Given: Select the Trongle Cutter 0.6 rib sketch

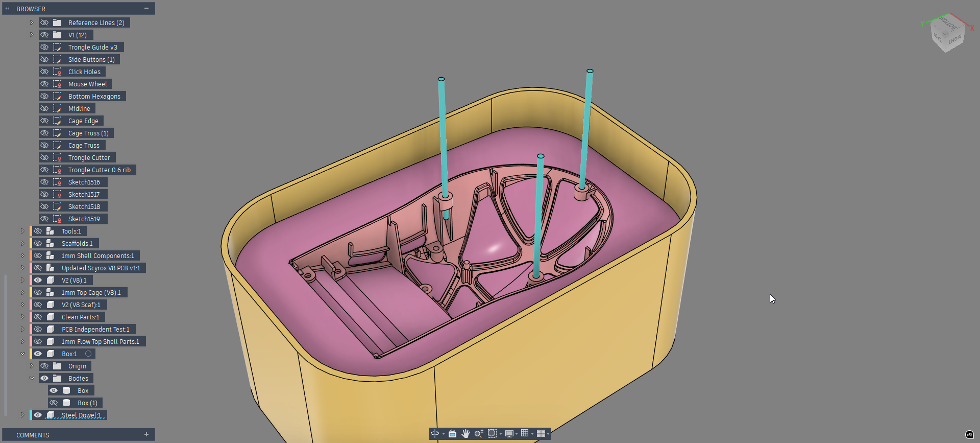Looking at the screenshot, I should (x=100, y=170).
